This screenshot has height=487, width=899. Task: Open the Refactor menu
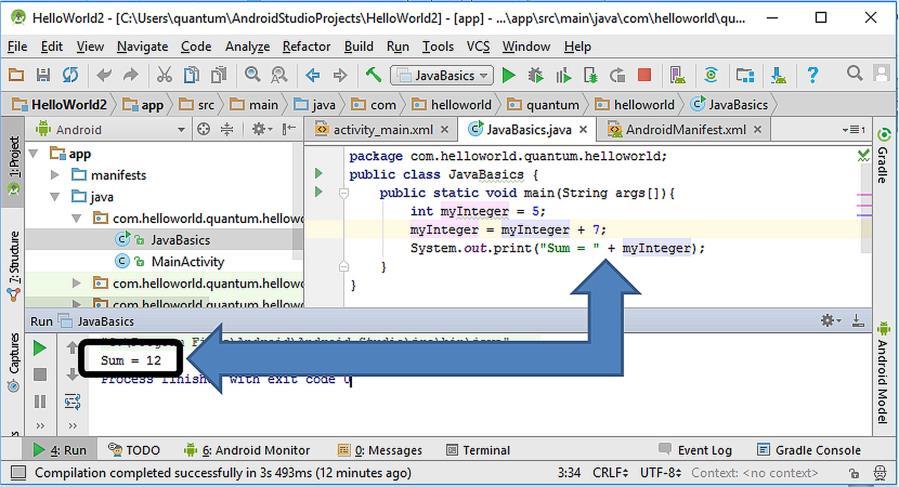coord(306,46)
